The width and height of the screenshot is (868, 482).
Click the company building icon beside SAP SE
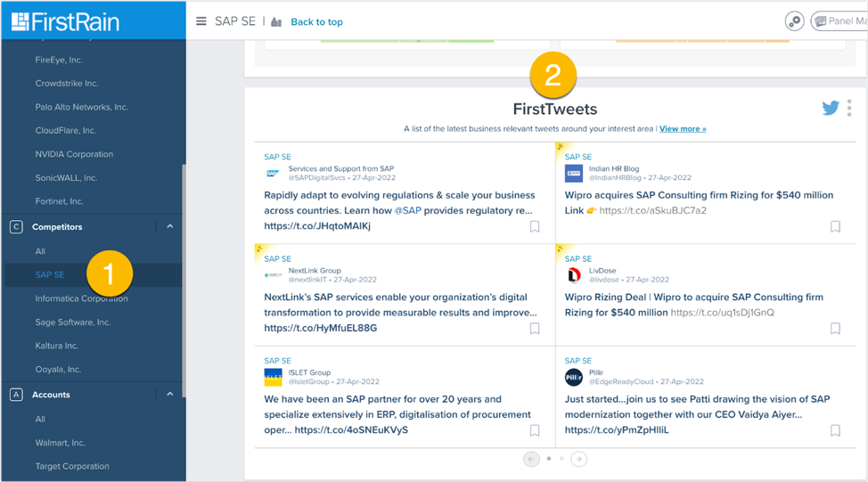[x=276, y=21]
